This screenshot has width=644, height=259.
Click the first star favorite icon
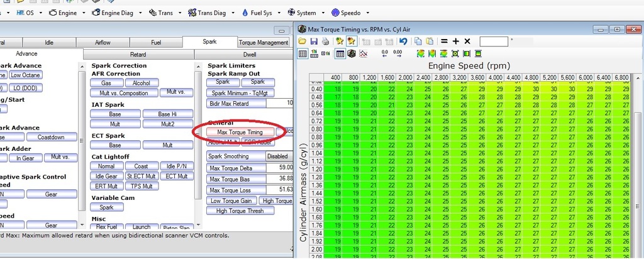[x=339, y=41]
